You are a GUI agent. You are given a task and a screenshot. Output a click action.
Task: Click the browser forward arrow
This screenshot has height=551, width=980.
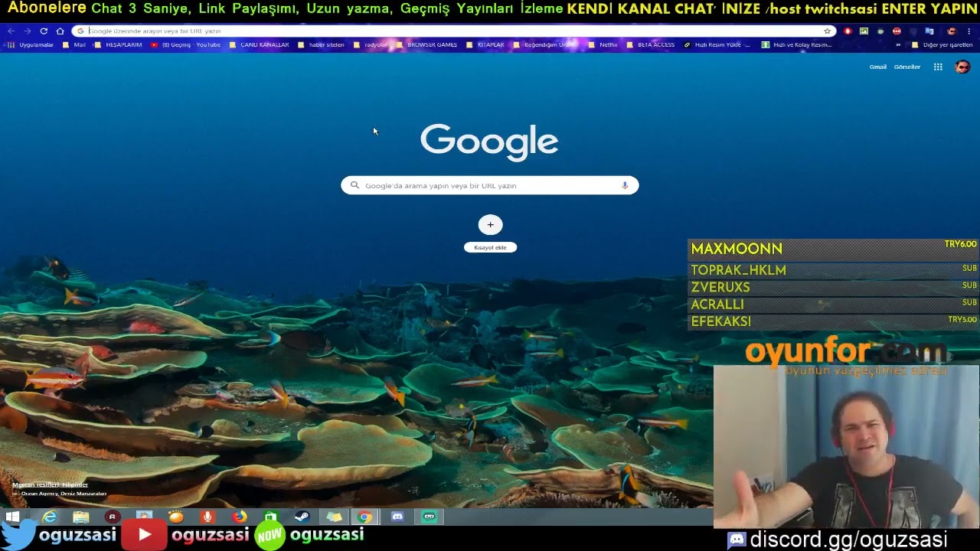point(28,31)
